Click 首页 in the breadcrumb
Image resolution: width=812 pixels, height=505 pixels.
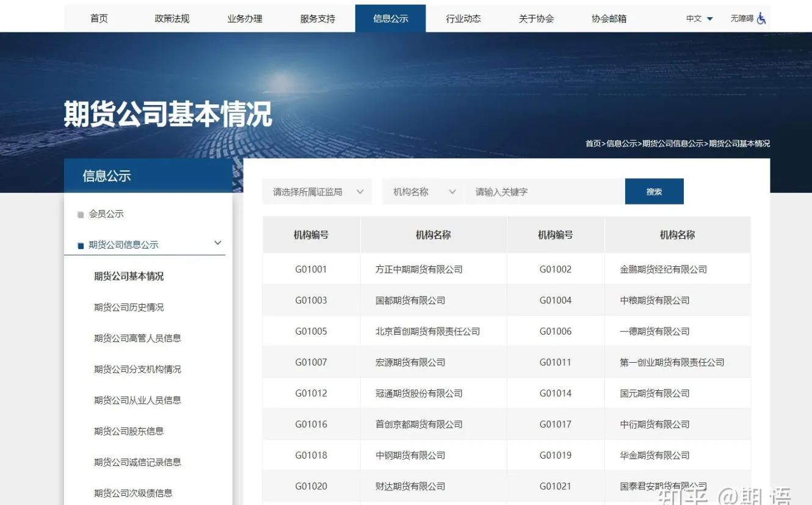point(593,144)
